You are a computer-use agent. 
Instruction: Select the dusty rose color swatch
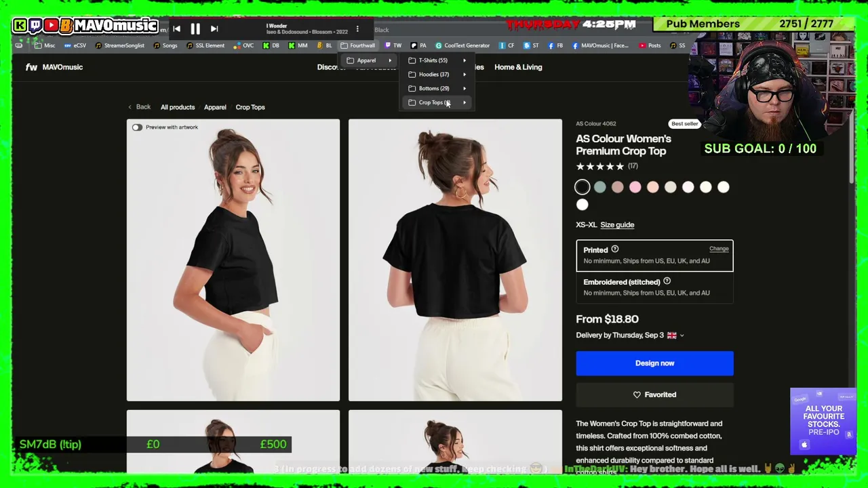[618, 187]
